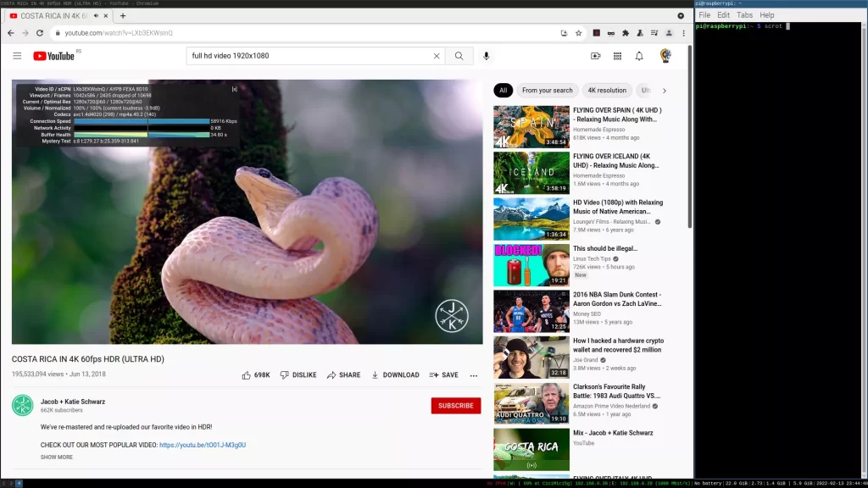
Task: Click the search magnifier button
Action: click(x=459, y=56)
